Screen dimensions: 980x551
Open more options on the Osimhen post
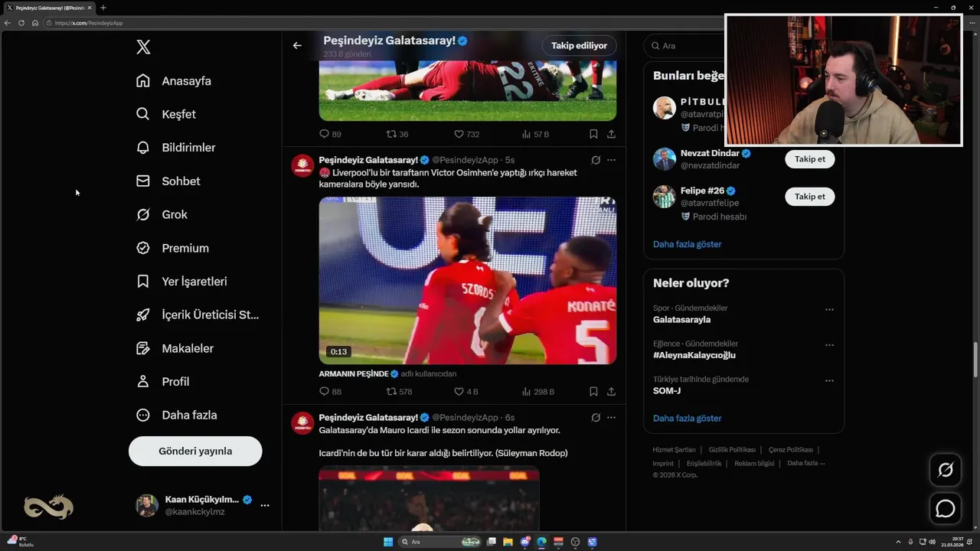pos(611,160)
